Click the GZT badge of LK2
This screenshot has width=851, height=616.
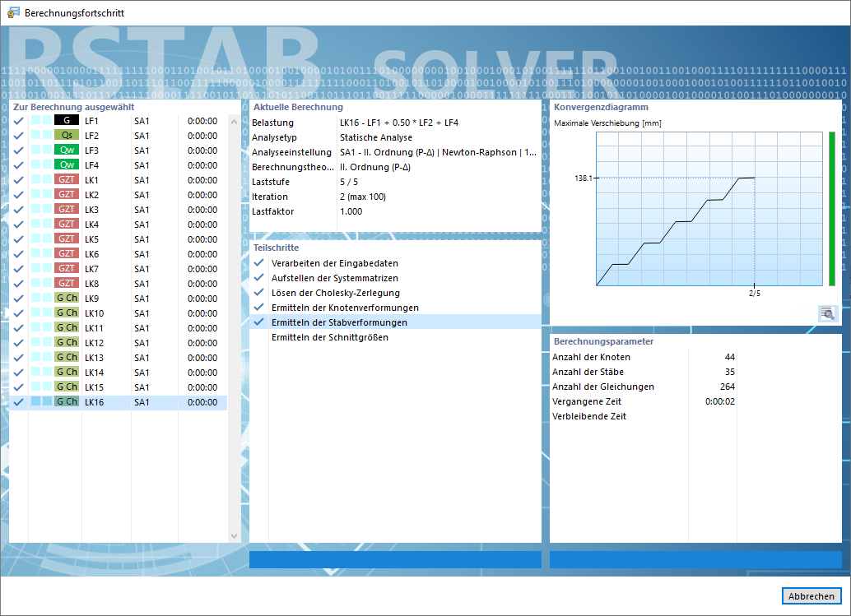point(67,194)
